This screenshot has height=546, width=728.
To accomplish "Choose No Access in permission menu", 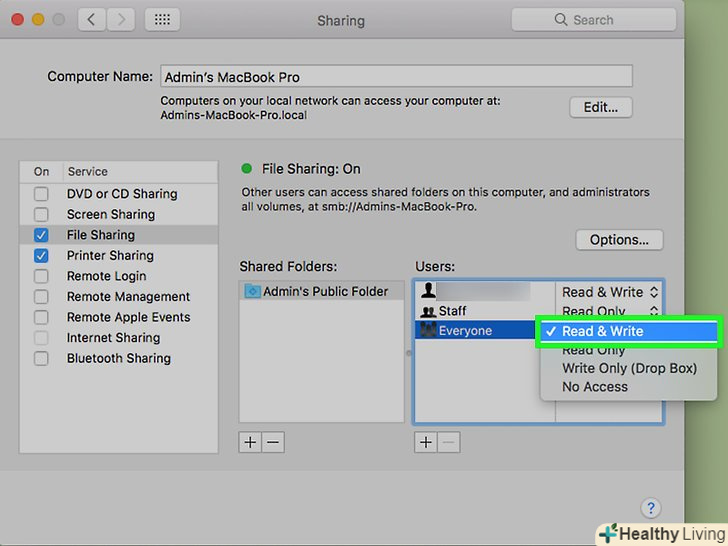I will [629, 387].
